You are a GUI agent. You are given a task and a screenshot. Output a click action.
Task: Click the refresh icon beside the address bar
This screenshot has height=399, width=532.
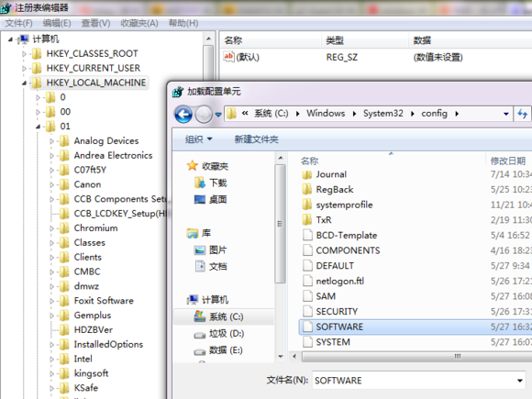point(523,114)
